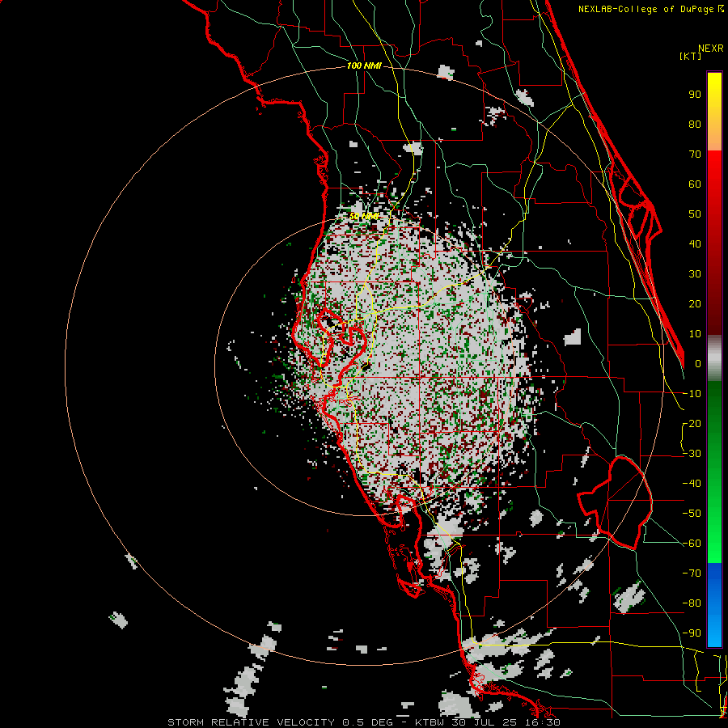The height and width of the screenshot is (728, 728).
Task: Click the positive 70 scale label
Action: point(695,154)
